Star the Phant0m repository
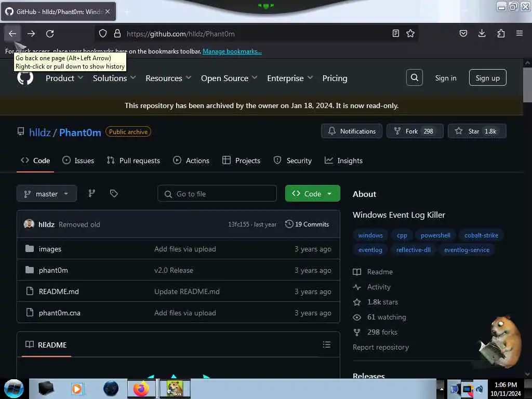Viewport: 532px width, 399px height. (x=477, y=131)
